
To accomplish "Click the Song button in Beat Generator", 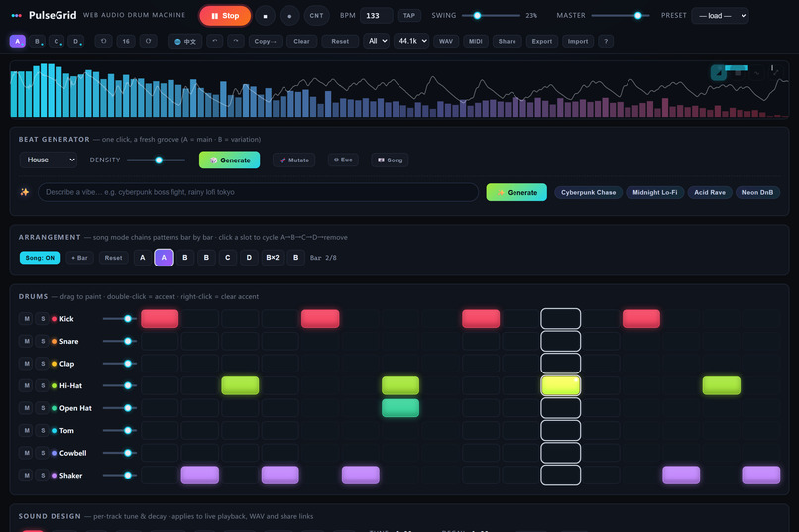I will (391, 160).
